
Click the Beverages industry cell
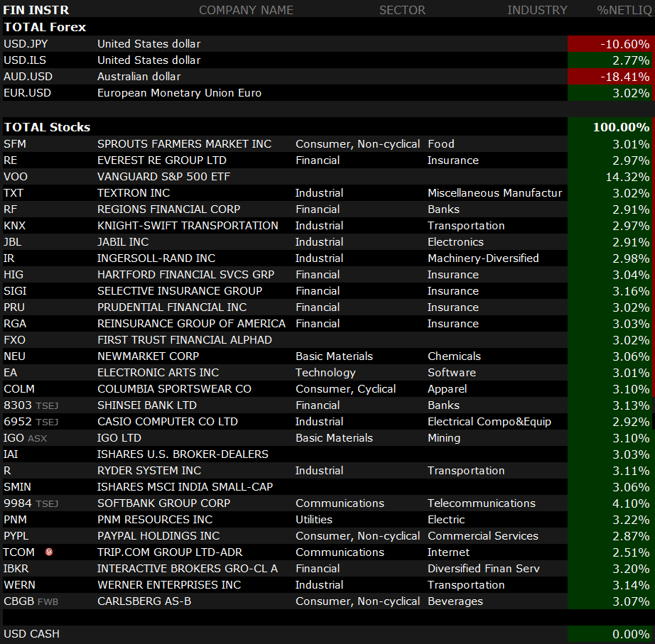(x=455, y=601)
